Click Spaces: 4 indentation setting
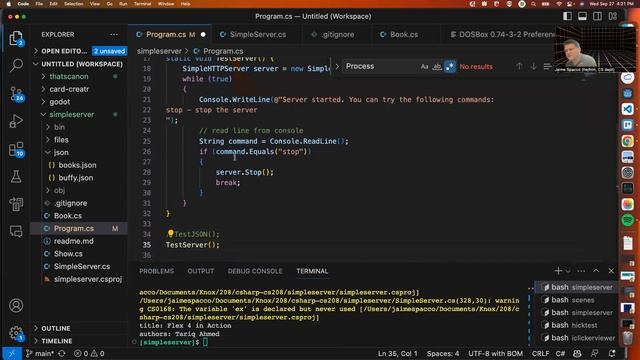640x360 pixels. coord(443,353)
